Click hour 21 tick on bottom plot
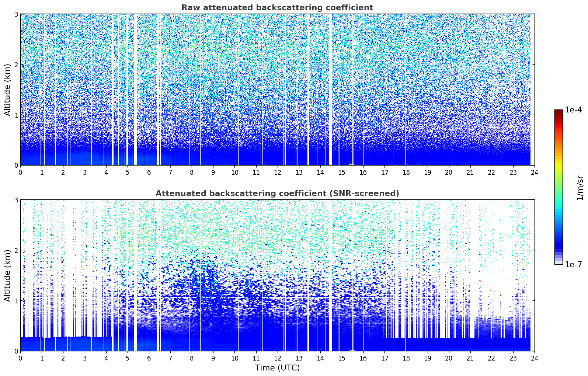 [x=470, y=358]
